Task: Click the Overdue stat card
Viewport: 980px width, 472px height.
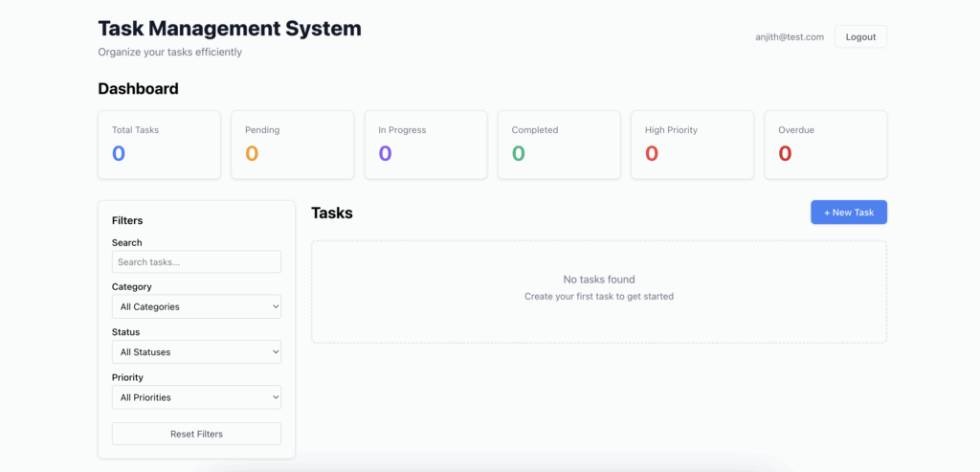Action: (x=825, y=145)
